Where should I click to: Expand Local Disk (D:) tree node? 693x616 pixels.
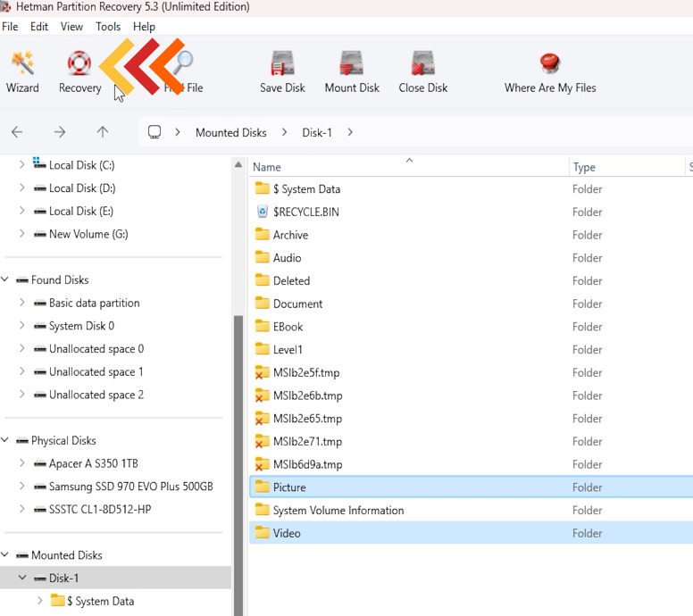(21, 187)
